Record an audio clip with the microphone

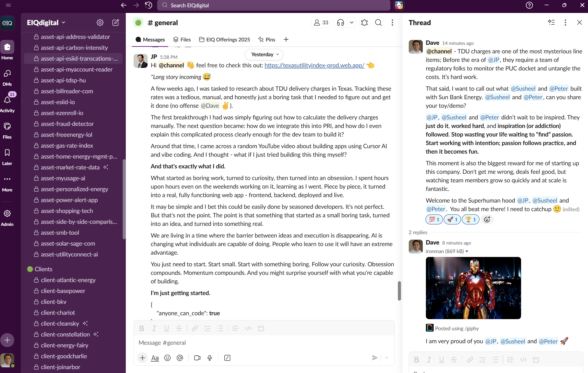point(210,358)
